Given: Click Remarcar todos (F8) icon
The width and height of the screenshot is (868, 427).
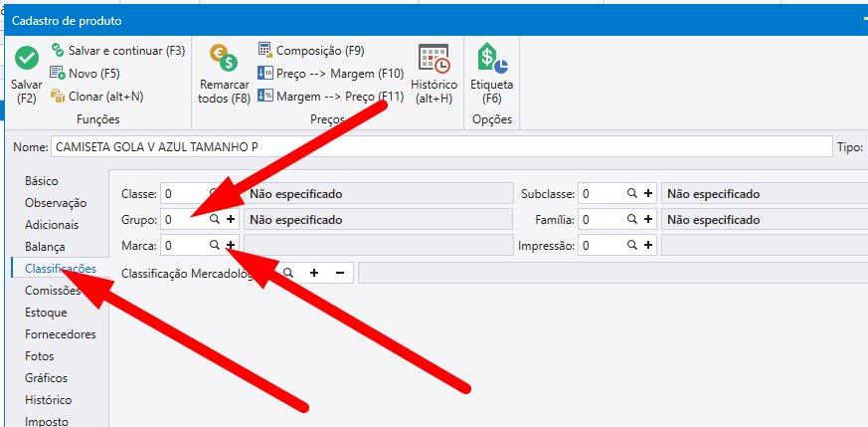Looking at the screenshot, I should pos(224,61).
